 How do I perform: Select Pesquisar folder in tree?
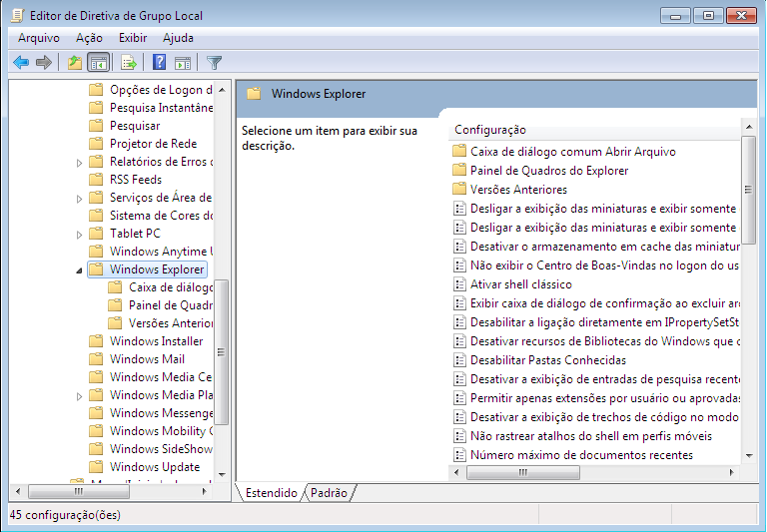pyautogui.click(x=125, y=126)
